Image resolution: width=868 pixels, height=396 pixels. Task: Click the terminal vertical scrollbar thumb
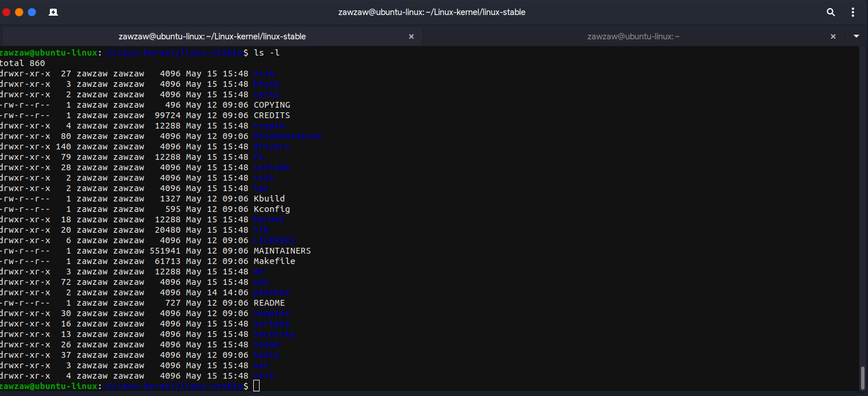click(862, 377)
